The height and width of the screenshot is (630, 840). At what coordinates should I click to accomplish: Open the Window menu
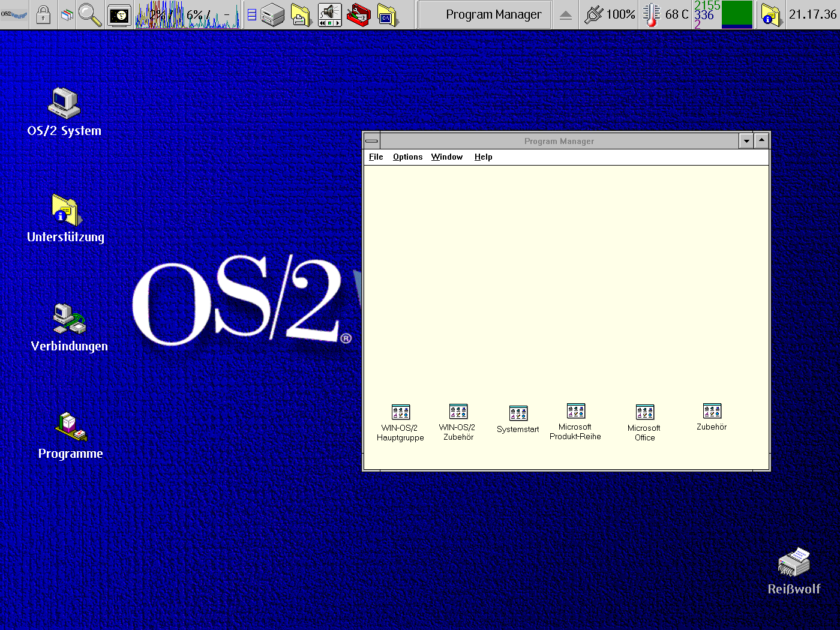pos(446,157)
